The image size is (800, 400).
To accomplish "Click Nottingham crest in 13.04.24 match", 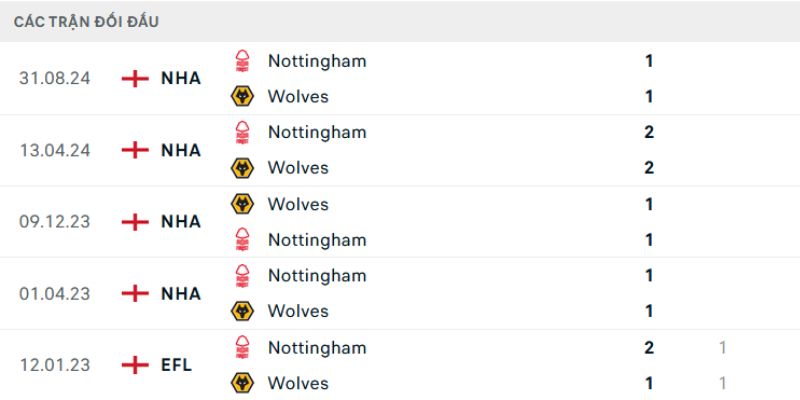I will click(x=241, y=132).
